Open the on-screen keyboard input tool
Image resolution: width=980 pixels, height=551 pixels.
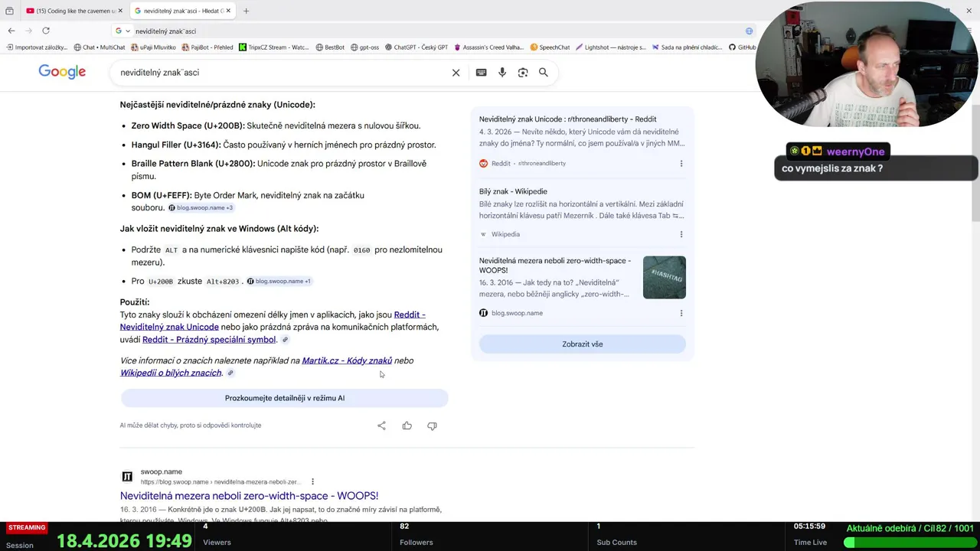pos(481,72)
